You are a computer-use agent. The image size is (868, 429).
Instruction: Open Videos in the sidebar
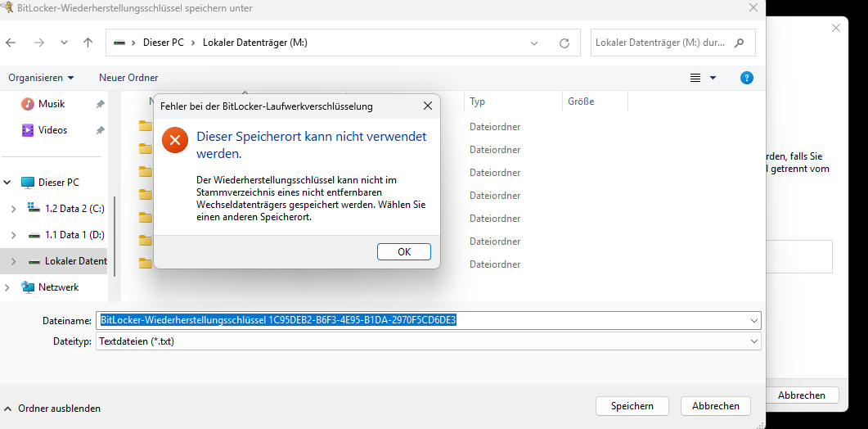[x=52, y=129]
